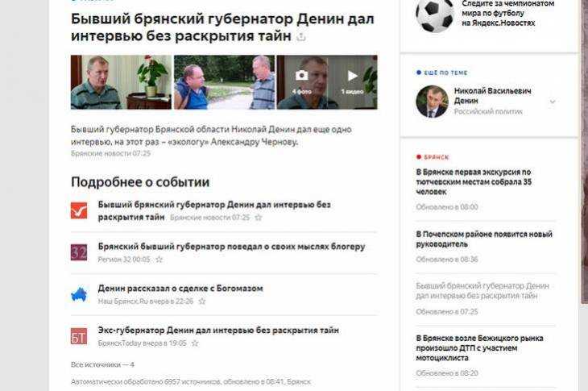Viewport: 588px width, 391px height.
Task: Open article Денин рассказал о сделке с Богомазом
Action: (x=180, y=288)
